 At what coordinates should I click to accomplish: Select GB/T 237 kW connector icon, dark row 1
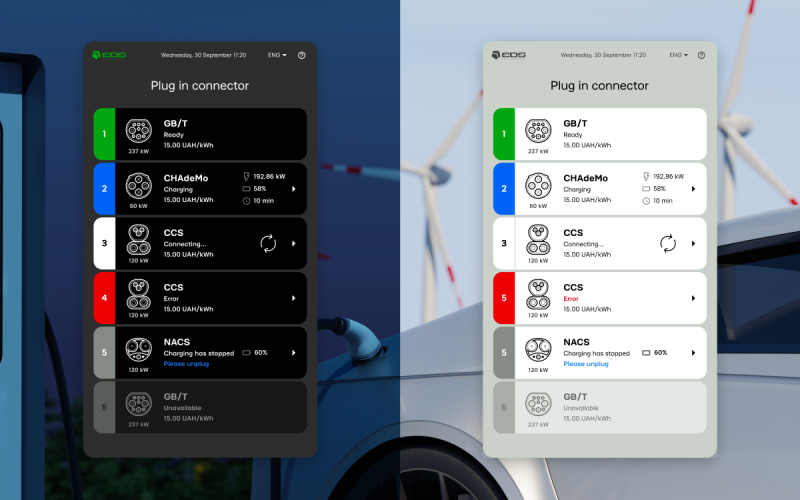tap(139, 131)
